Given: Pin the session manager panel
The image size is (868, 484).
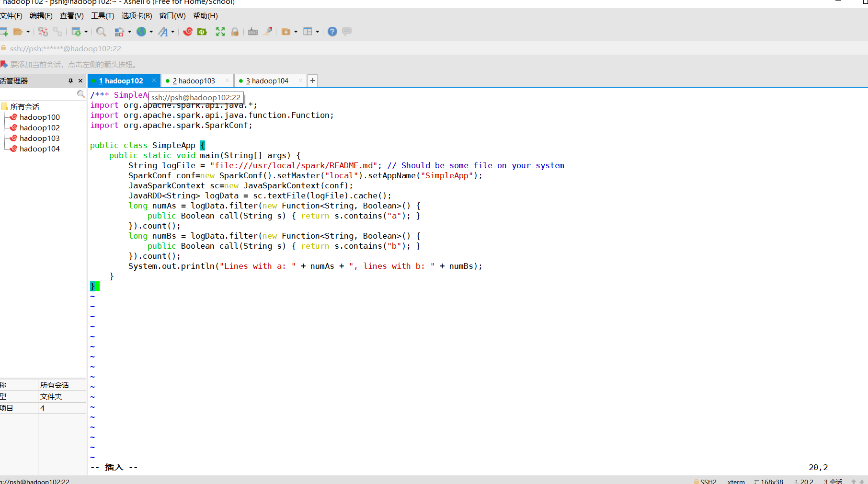Looking at the screenshot, I should pos(70,81).
